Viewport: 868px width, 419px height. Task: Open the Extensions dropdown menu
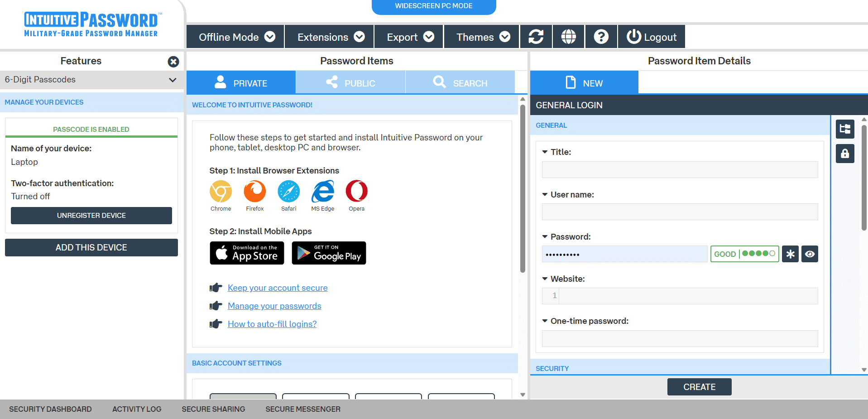329,37
